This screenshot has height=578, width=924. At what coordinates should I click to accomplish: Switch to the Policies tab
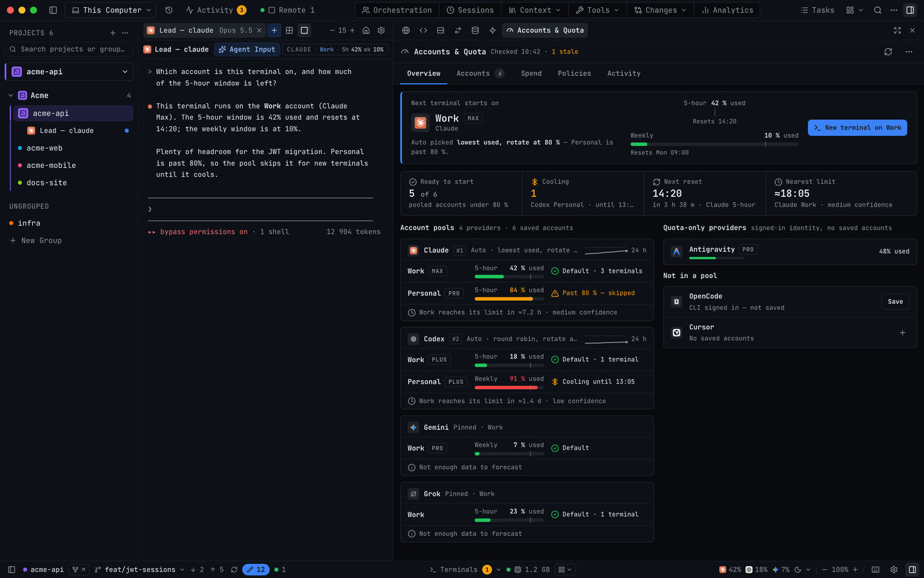point(574,73)
